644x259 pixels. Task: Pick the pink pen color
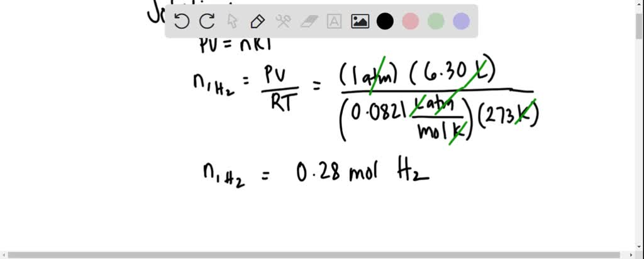(x=410, y=21)
